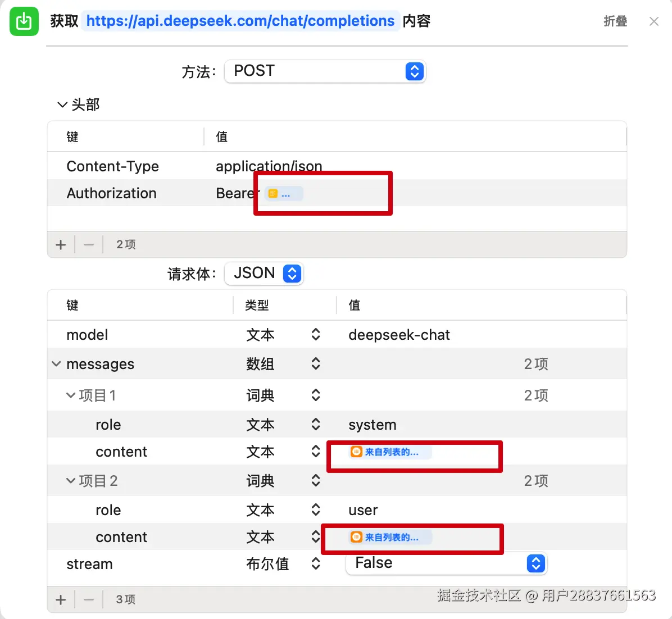Click the 值 column header in body table

tap(354, 305)
